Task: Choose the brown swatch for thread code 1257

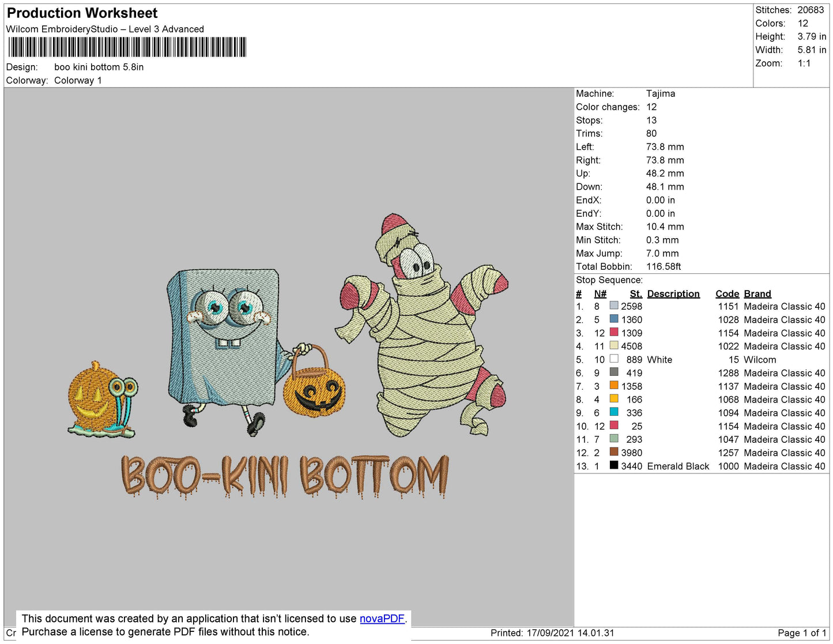Action: (614, 452)
